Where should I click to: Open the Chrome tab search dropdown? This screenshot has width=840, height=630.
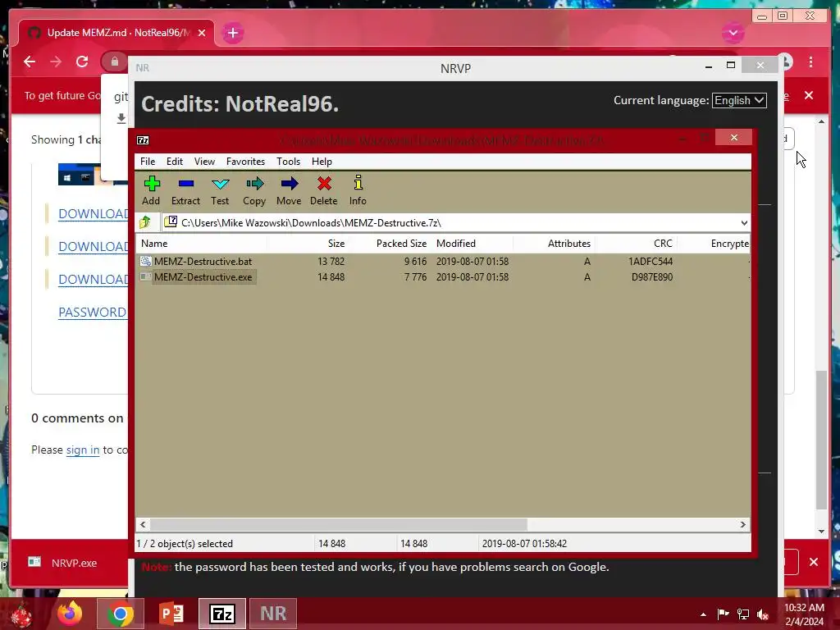[733, 33]
